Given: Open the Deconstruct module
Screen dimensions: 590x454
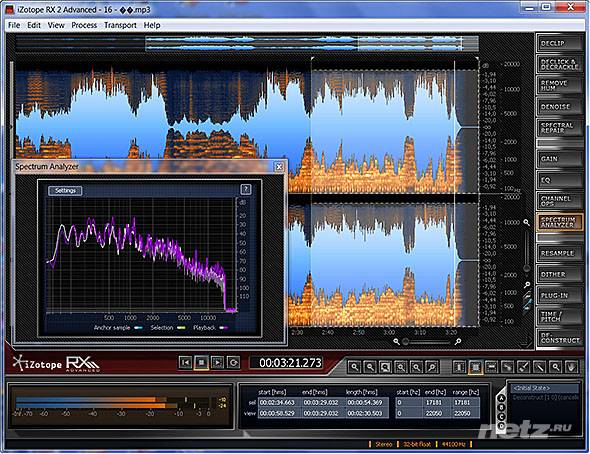Looking at the screenshot, I should pyautogui.click(x=559, y=338).
